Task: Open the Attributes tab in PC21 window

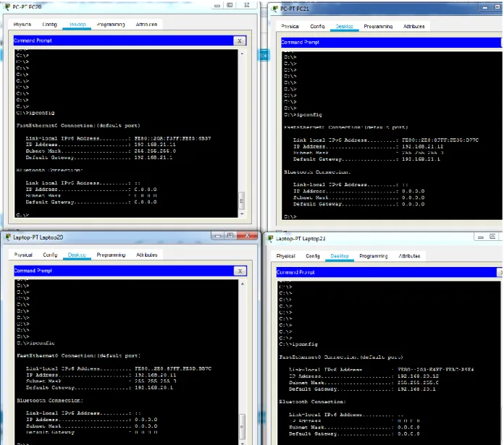Action: (x=413, y=26)
